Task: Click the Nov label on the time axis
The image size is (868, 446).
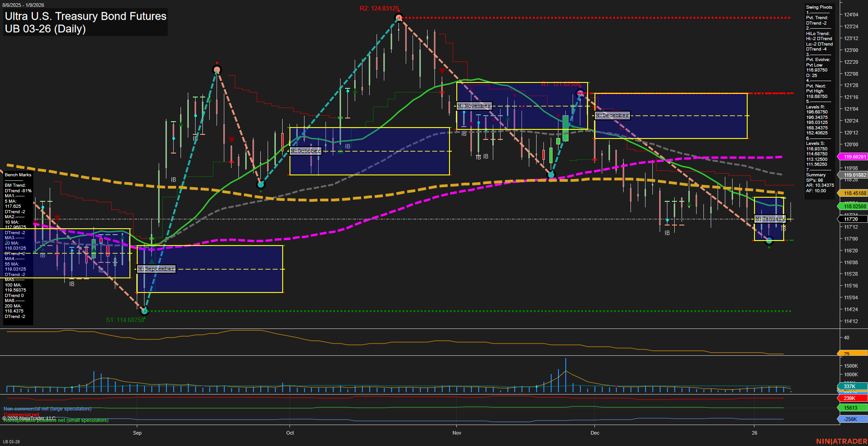Action: (x=457, y=433)
